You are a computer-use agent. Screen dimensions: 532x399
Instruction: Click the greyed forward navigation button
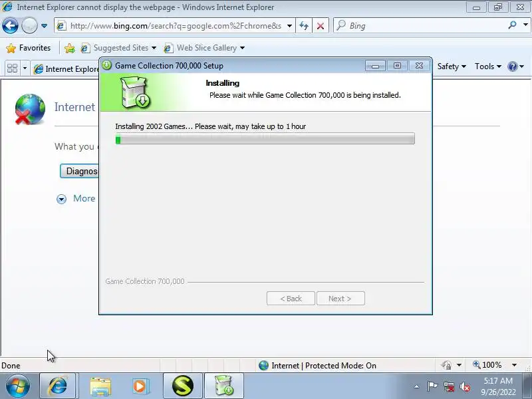(x=29, y=25)
